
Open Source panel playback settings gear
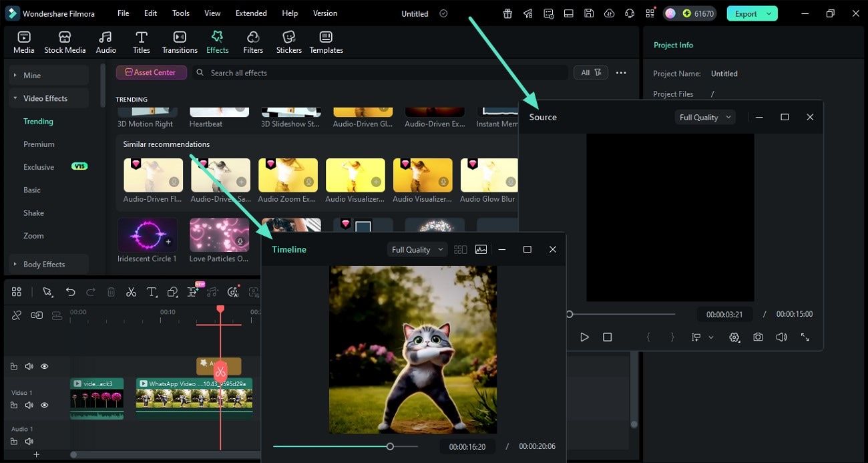click(x=734, y=337)
